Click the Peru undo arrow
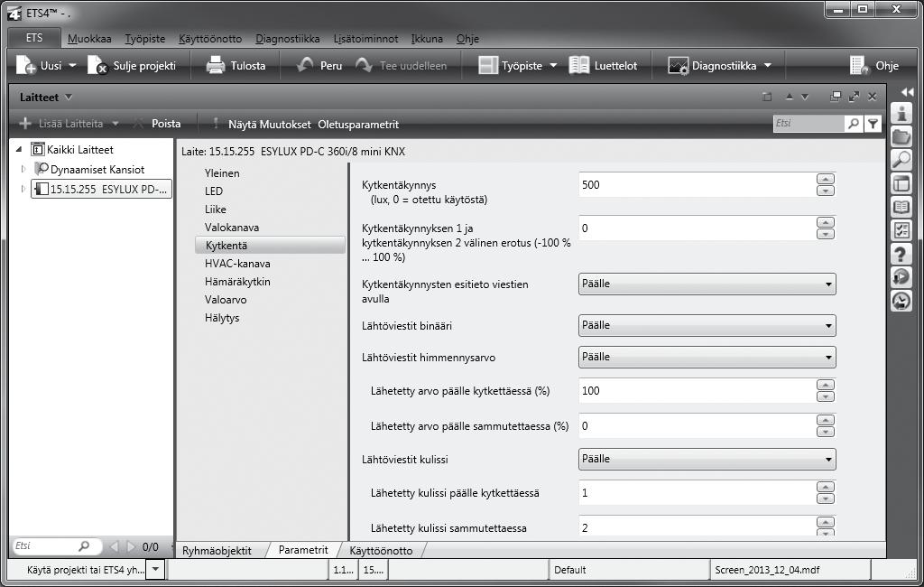Screen dimensions: 924x587 [x=305, y=65]
